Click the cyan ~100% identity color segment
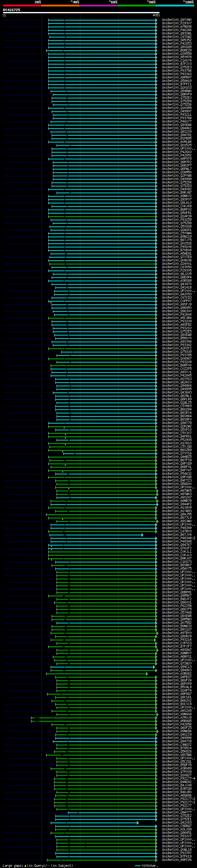197x868 pixels. (x=175, y=6)
